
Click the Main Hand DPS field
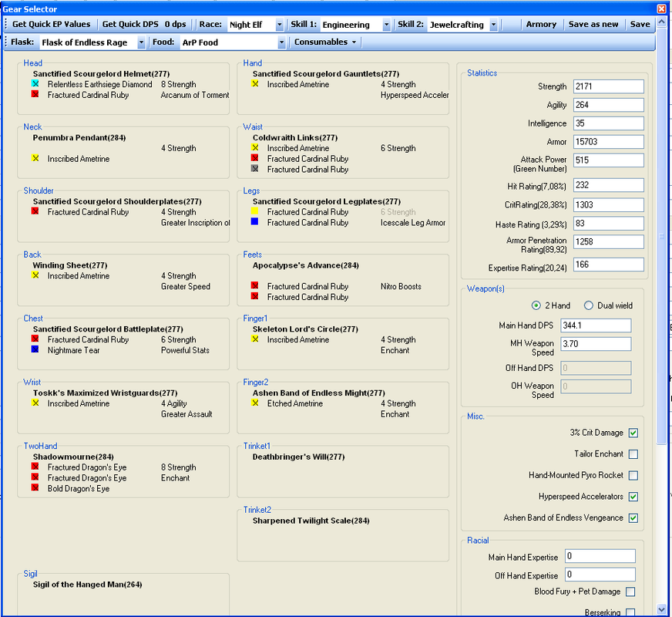(x=596, y=325)
